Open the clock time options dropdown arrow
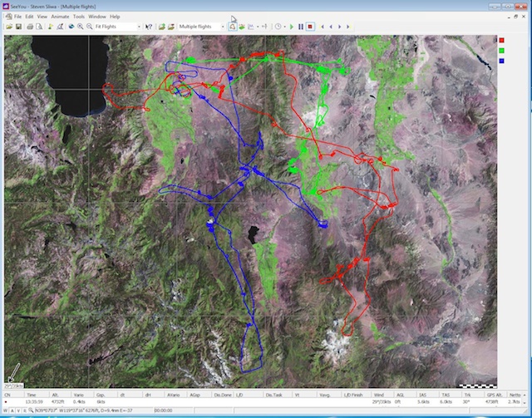The height and width of the screenshot is (418, 532). [x=283, y=27]
